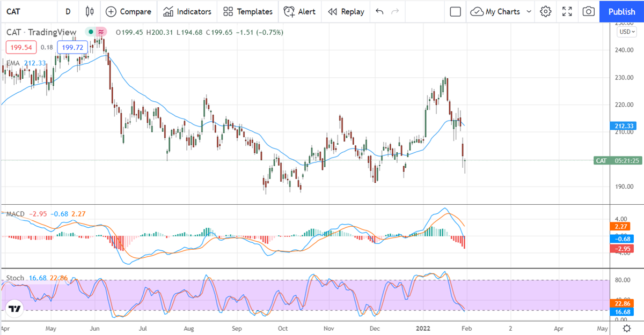This screenshot has width=644, height=335.
Task: Toggle Bar Replay mode
Action: coord(346,11)
